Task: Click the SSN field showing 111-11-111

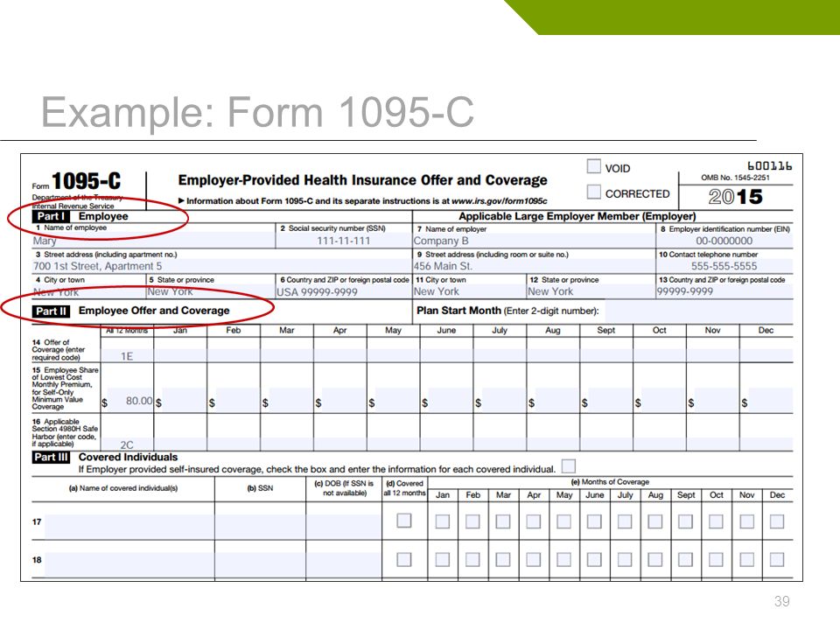Action: (343, 241)
